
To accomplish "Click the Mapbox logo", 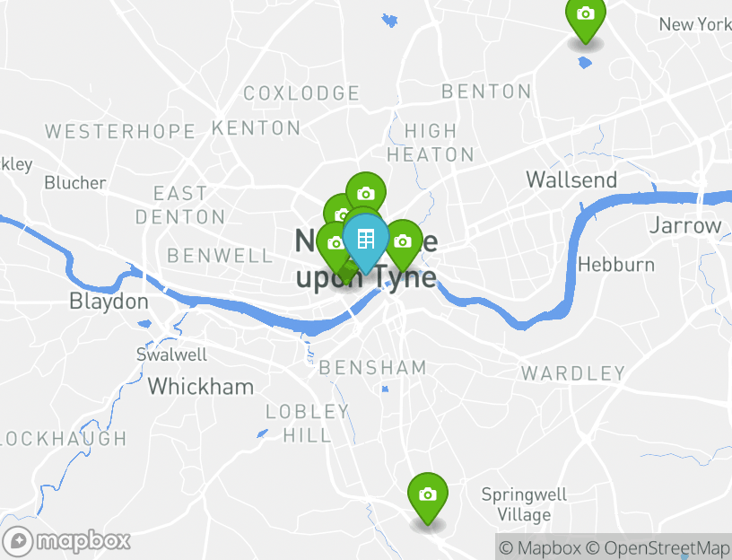I will point(66,542).
